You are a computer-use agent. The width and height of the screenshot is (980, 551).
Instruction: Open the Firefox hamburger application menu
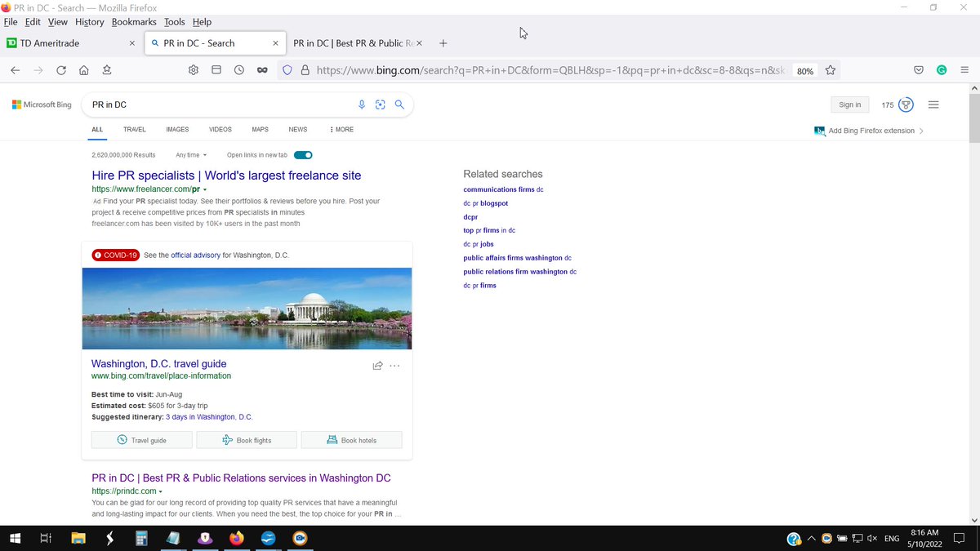tap(964, 70)
